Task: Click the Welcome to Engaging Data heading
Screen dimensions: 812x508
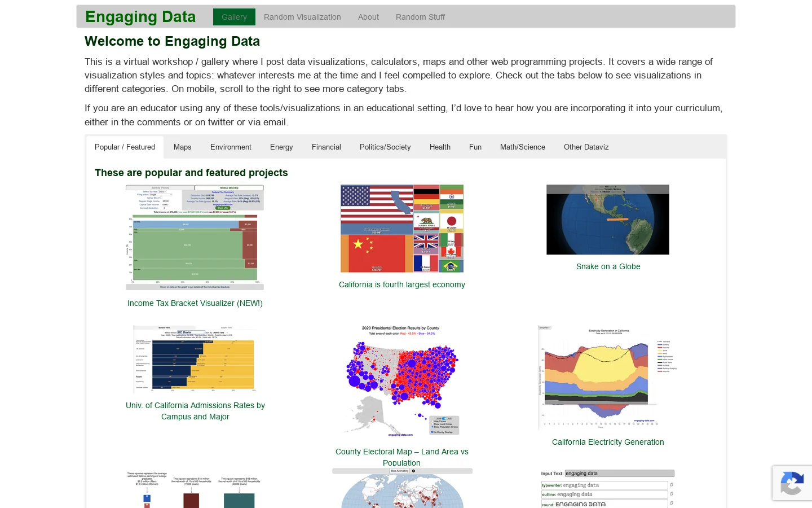Action: 172,41
